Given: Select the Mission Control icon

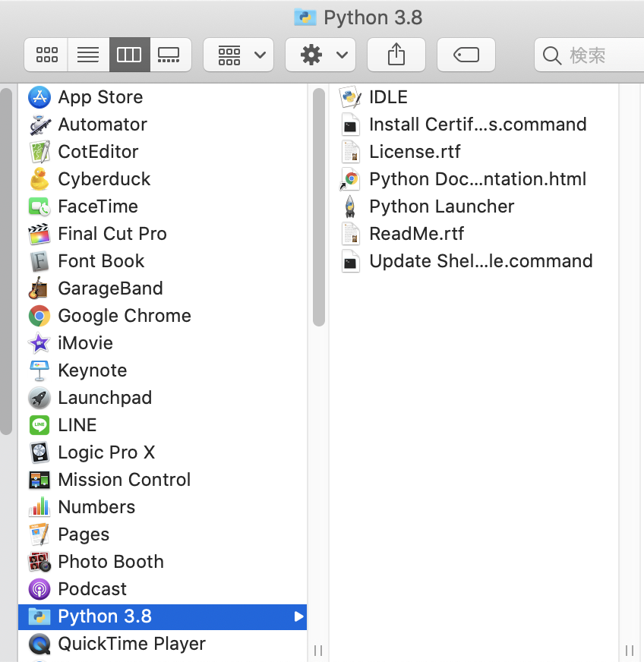Looking at the screenshot, I should (x=39, y=480).
